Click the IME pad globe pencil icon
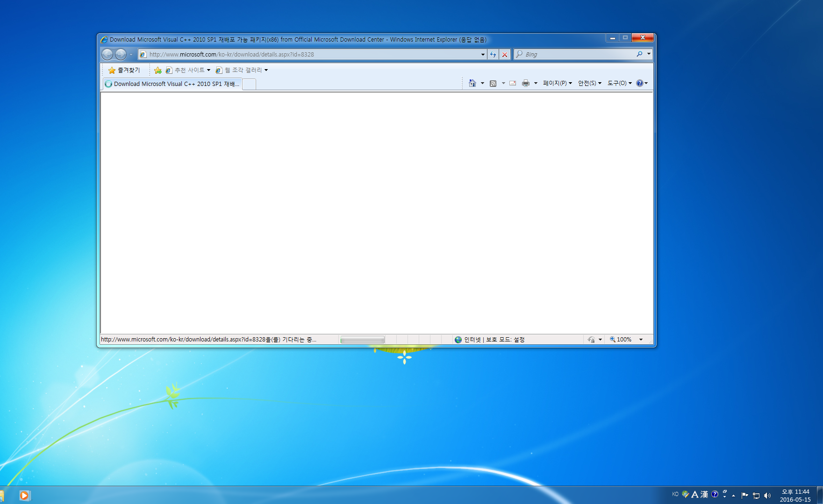The height and width of the screenshot is (504, 823). point(686,494)
